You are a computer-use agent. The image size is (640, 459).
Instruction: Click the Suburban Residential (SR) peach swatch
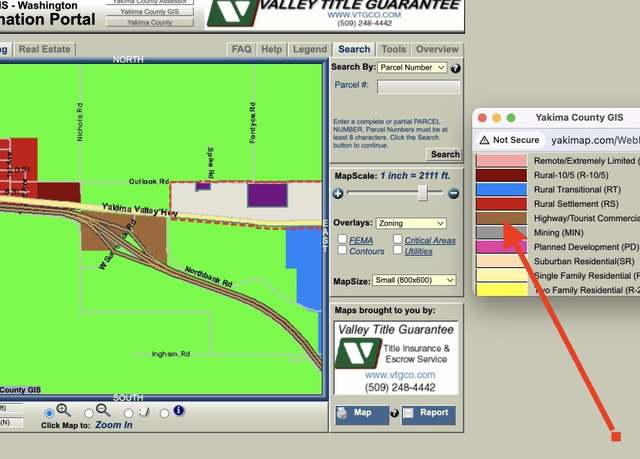coord(501,261)
